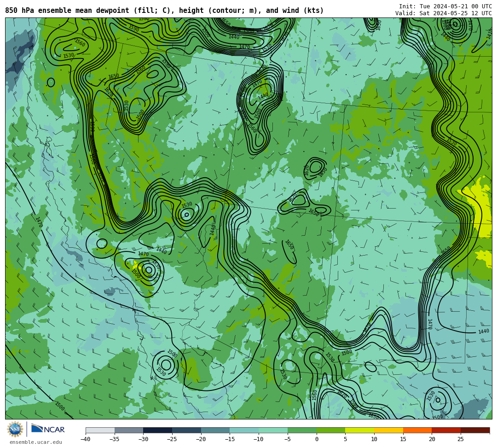497x448 pixels.
Task: Click the colorbar tick label -15
Action: coord(230,439)
